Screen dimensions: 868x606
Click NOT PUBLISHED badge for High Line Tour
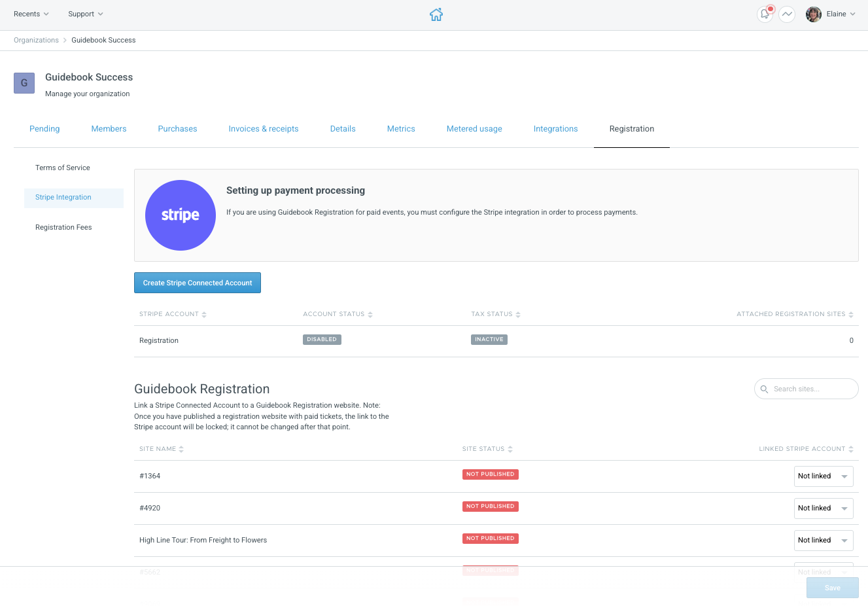point(491,539)
